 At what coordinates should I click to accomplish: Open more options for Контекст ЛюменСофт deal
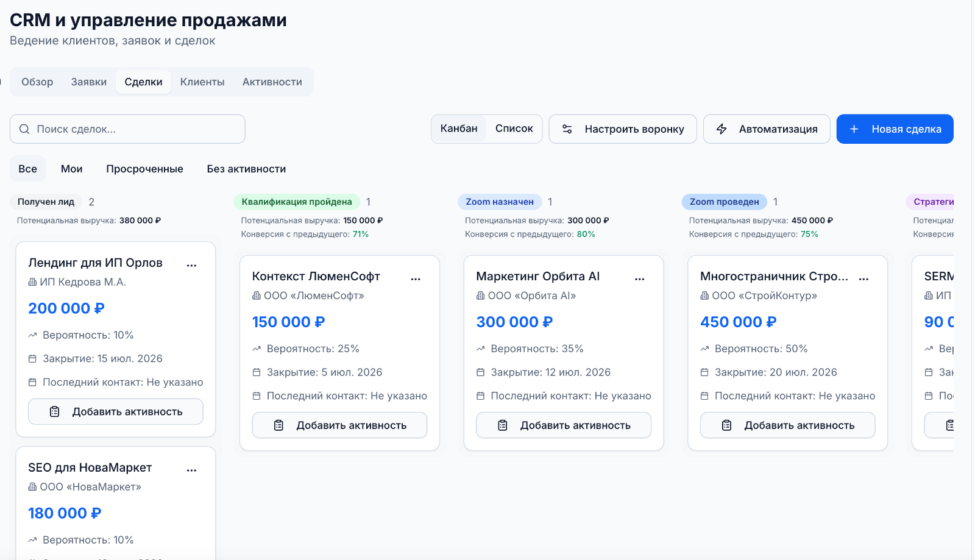pos(416,278)
